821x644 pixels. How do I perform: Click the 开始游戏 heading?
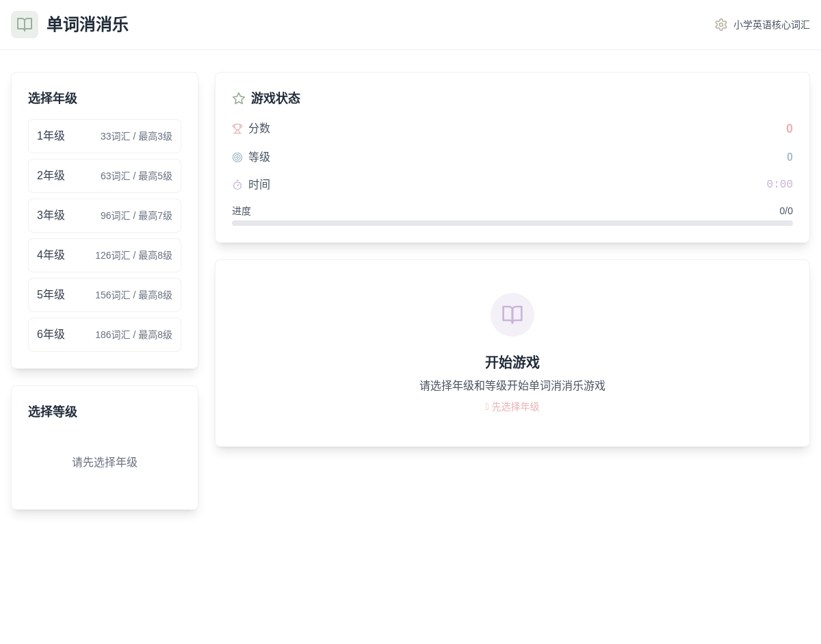(x=512, y=362)
